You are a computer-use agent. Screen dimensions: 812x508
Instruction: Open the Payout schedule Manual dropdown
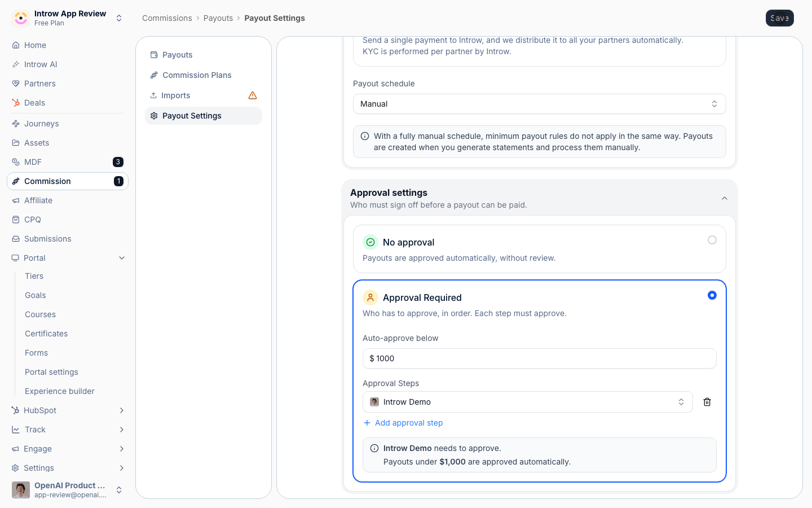[539, 104]
